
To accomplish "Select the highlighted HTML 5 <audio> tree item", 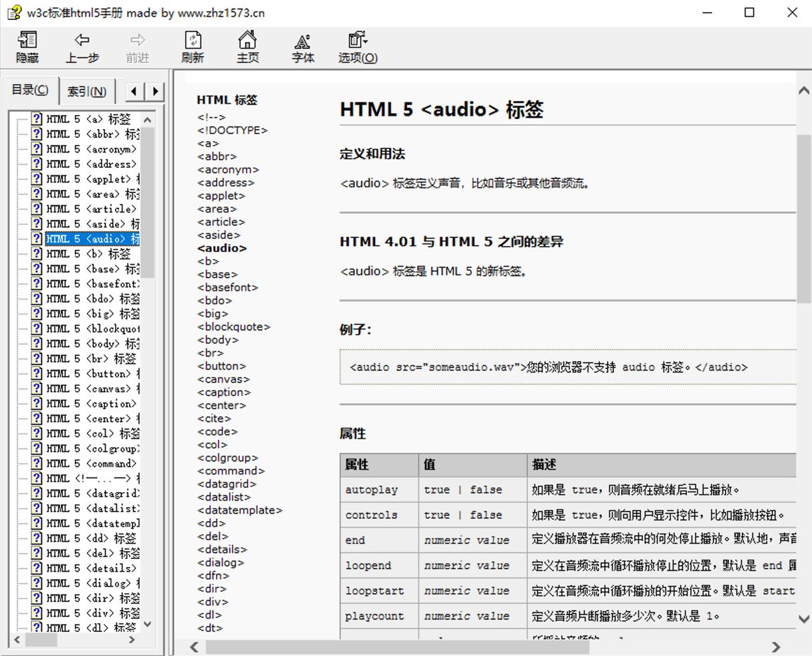I will (x=93, y=239).
